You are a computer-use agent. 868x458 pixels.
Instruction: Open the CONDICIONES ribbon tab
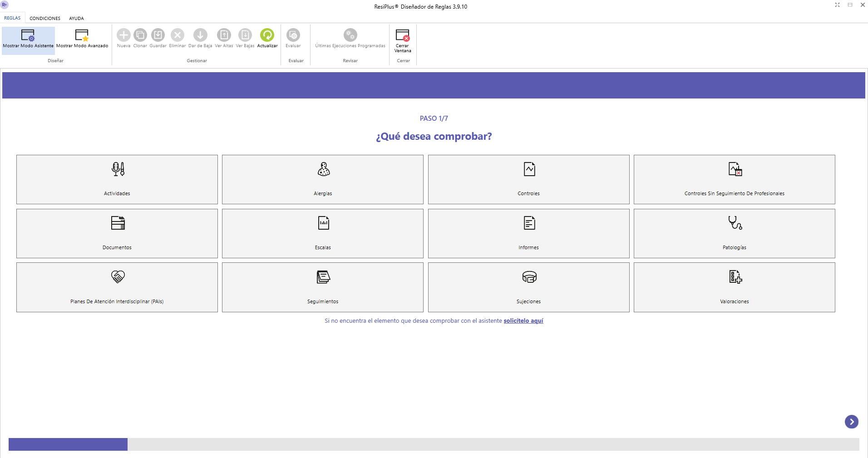point(45,19)
